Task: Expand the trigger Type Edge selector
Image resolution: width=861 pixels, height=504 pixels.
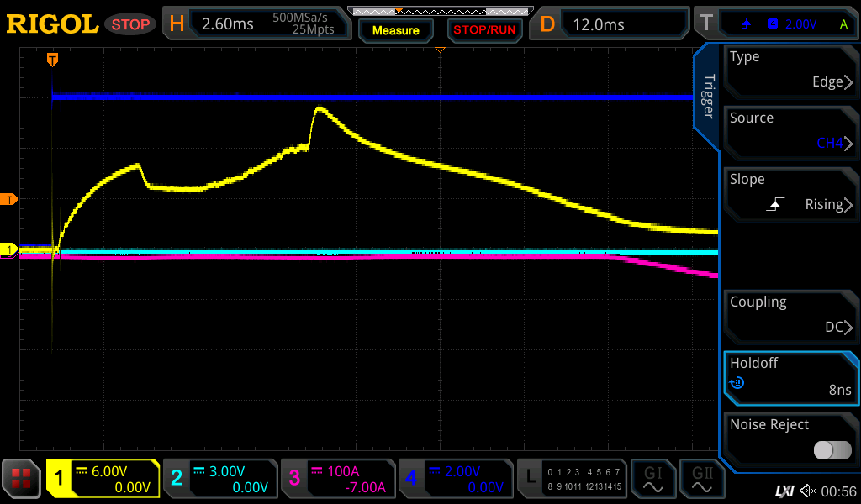Action: tap(790, 71)
